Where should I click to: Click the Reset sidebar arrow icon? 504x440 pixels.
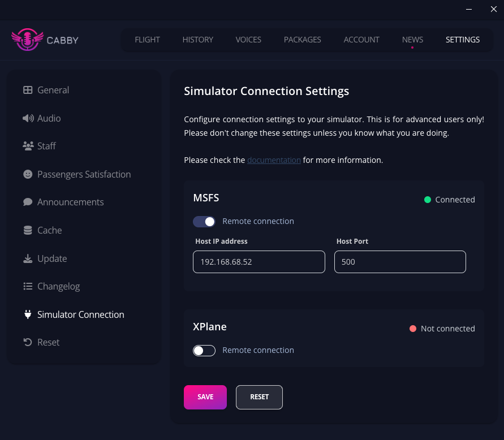[x=28, y=342]
